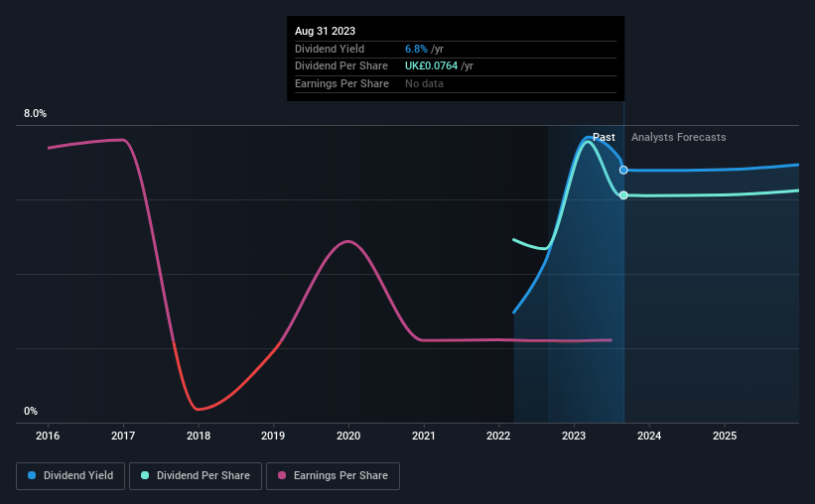Click the 2016 x-axis label
The height and width of the screenshot is (504, 815).
[x=48, y=436]
